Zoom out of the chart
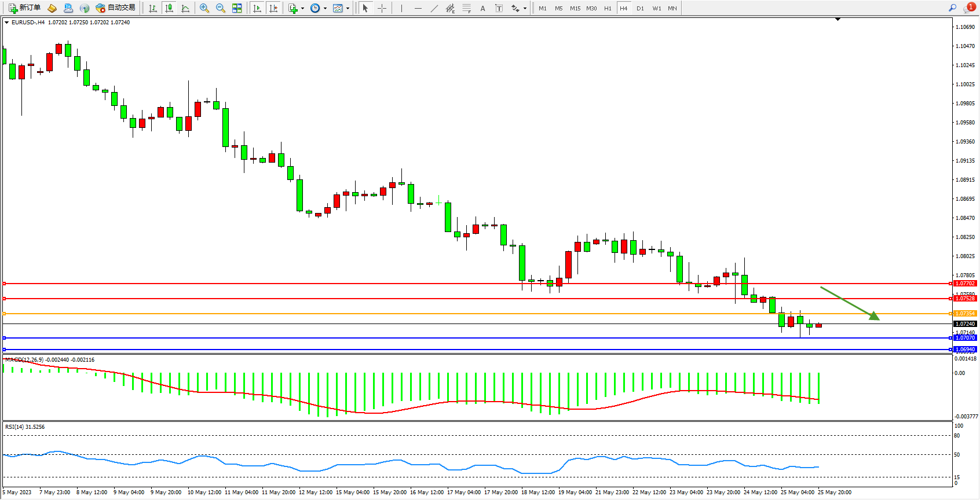Image resolution: width=980 pixels, height=500 pixels. tap(221, 8)
